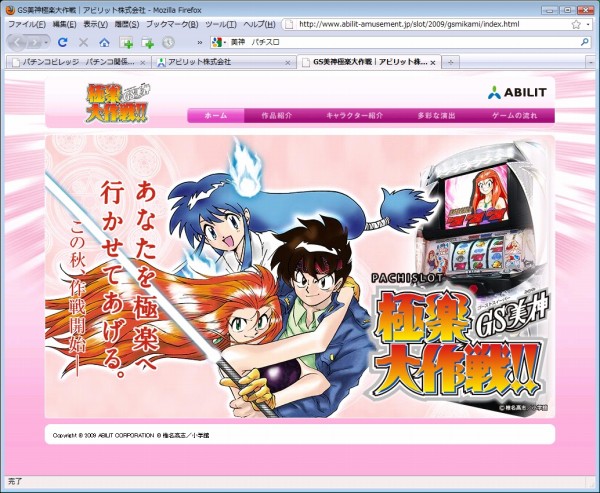Go back using the back arrow button

tap(17, 42)
